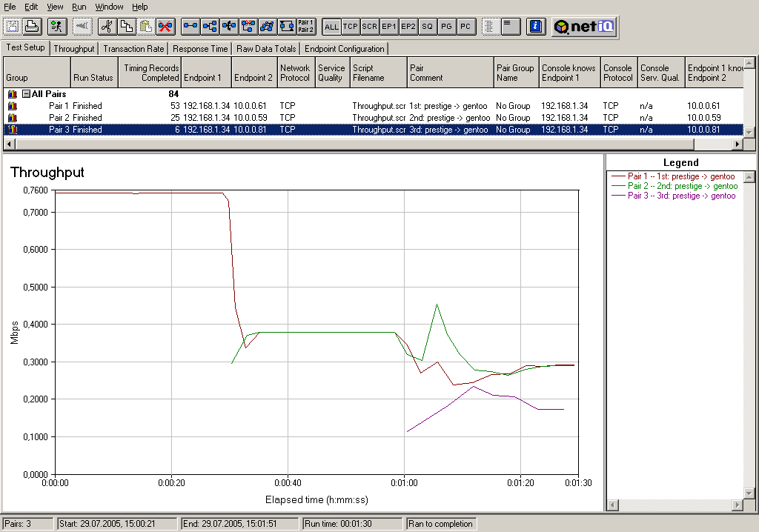Screen dimensions: 759x532
Task: Click the Legend panel scroll-left arrow
Action: pyautogui.click(x=613, y=505)
